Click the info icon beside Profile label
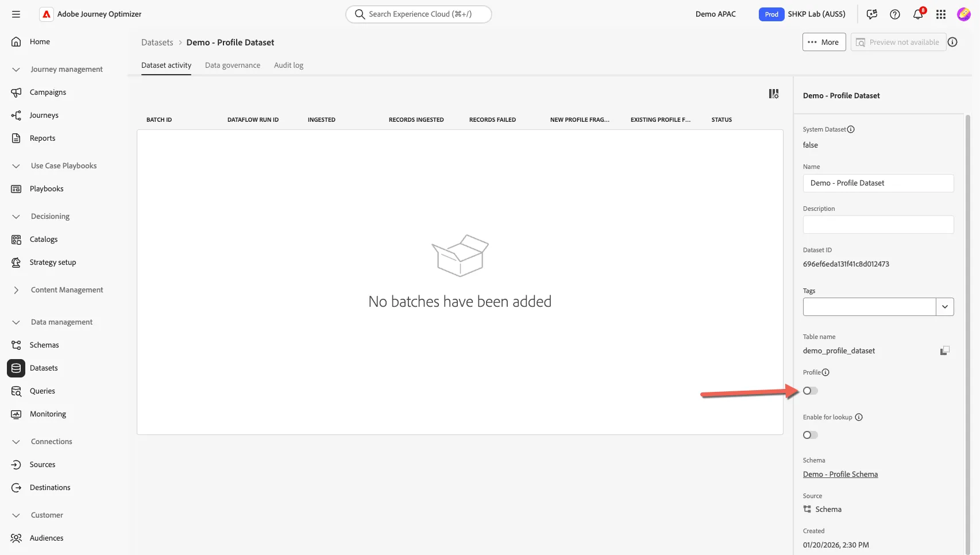 pos(825,372)
